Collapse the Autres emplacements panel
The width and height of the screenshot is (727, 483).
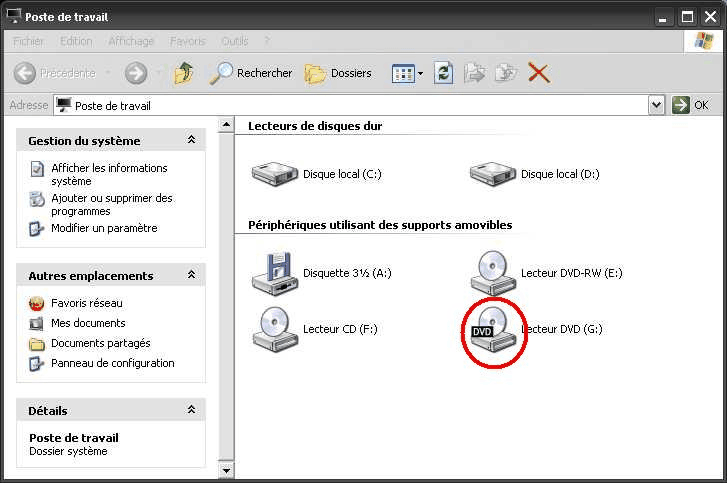pos(191,275)
